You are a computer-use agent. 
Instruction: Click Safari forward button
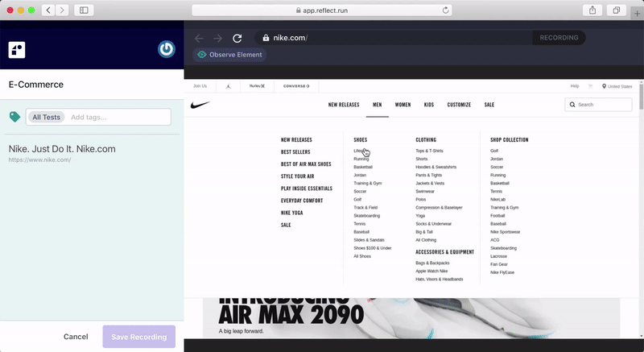click(x=62, y=10)
